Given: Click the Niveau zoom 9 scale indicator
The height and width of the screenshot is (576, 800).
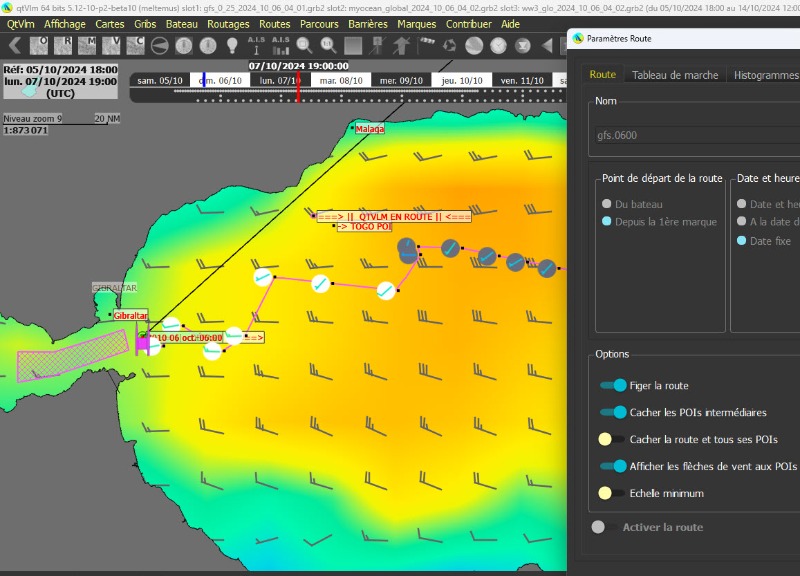Looking at the screenshot, I should coord(33,118).
